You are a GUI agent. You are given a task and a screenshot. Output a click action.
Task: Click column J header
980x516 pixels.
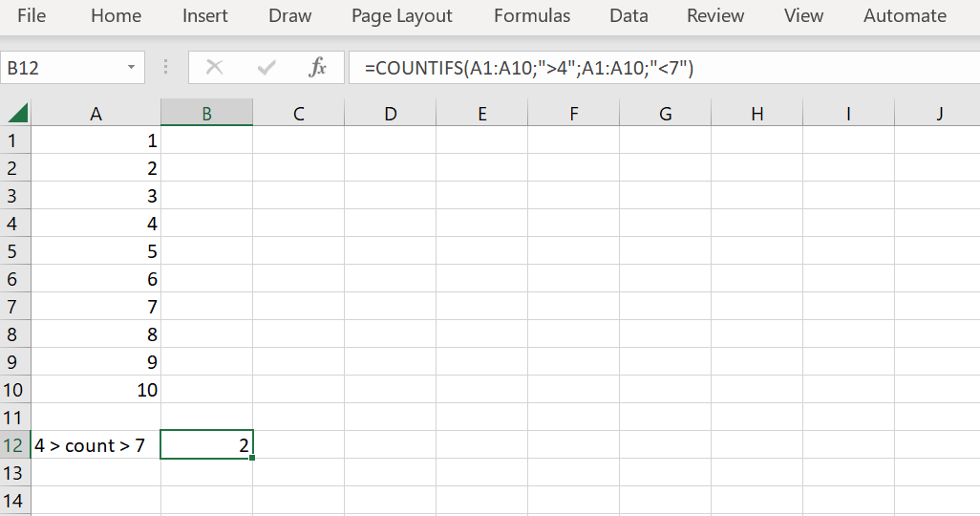(940, 114)
